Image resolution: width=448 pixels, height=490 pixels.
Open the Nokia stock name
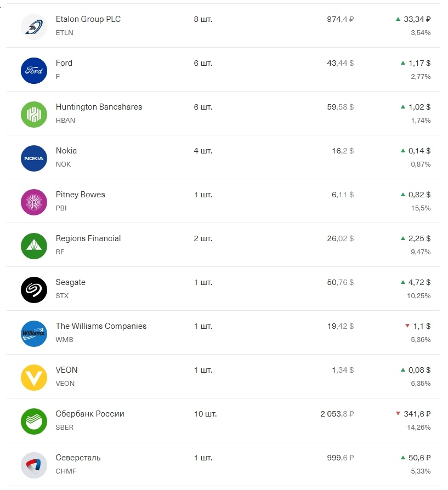tap(66, 151)
